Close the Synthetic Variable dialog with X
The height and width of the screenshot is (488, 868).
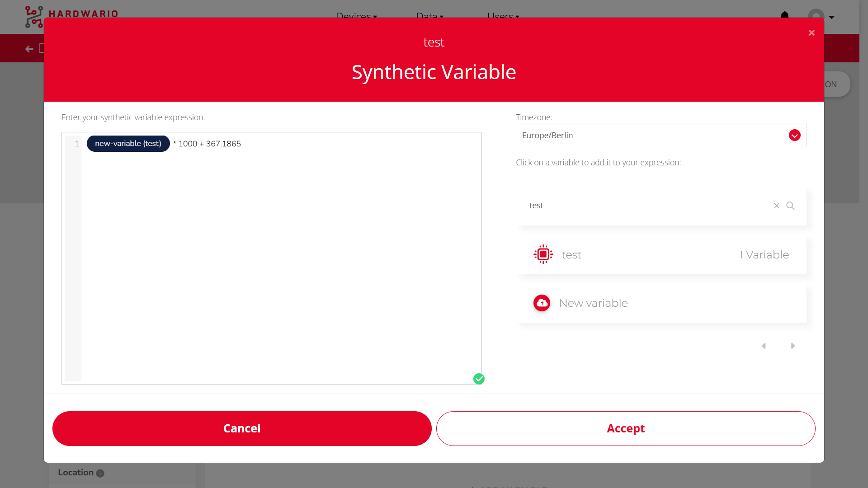(811, 33)
